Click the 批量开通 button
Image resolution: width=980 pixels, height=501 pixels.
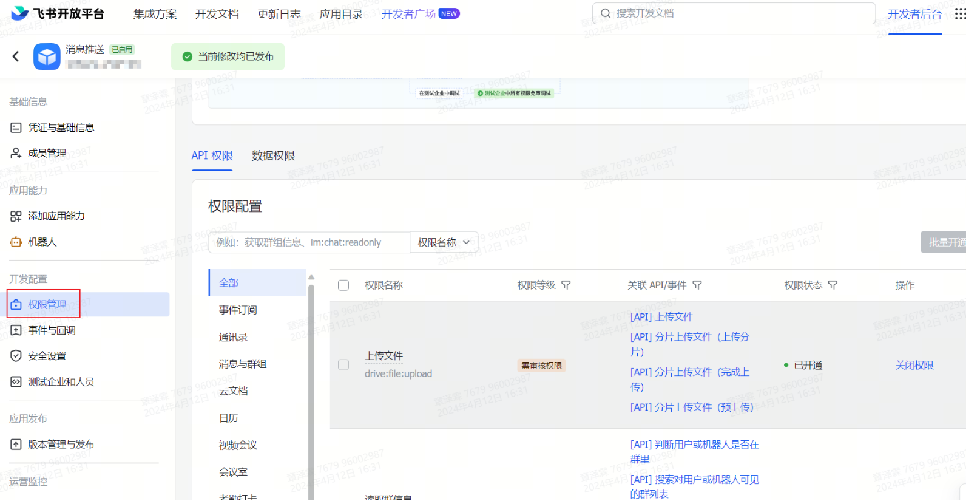(x=944, y=242)
